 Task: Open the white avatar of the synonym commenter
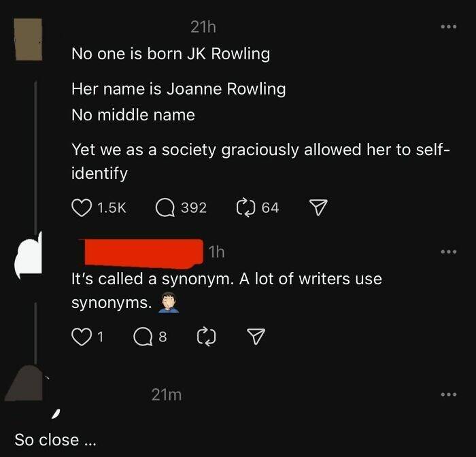point(28,255)
